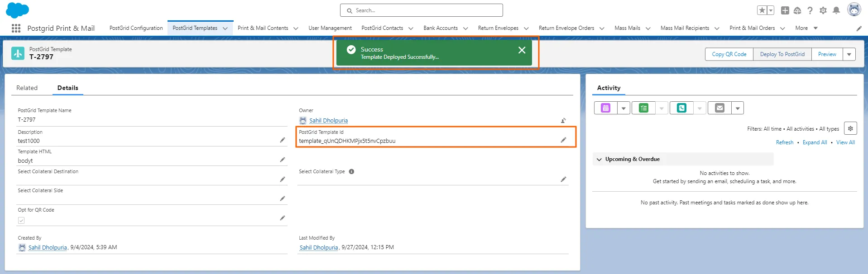This screenshot has height=274, width=868.
Task: Click the notifications bell icon
Action: pyautogui.click(x=836, y=10)
